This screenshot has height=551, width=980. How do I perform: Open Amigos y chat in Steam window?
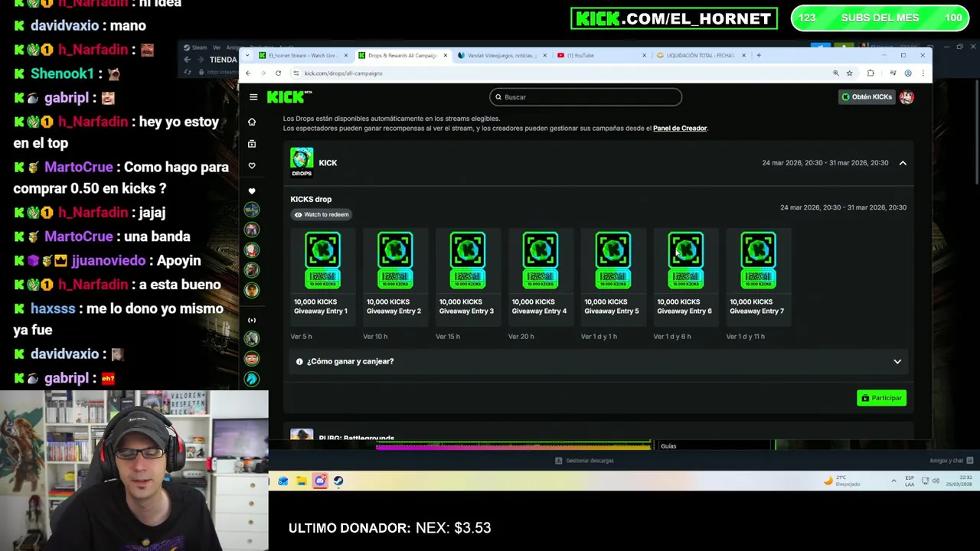(951, 461)
